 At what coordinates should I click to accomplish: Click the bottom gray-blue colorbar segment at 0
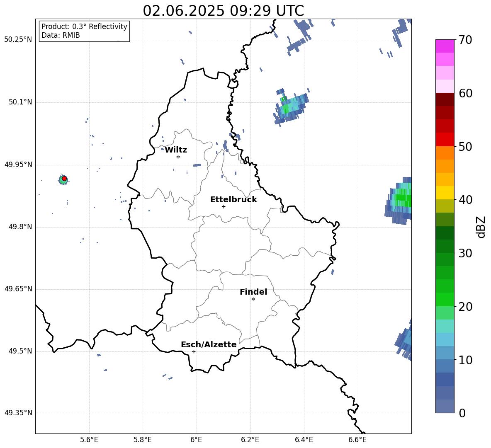445,406
